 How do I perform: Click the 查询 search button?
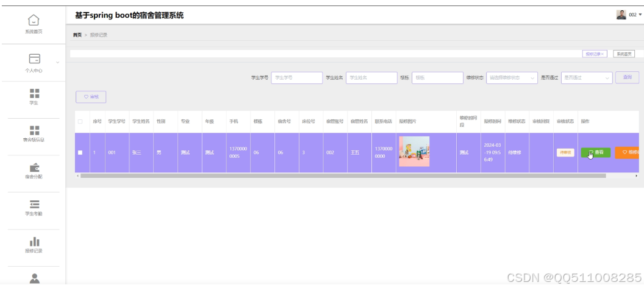[627, 77]
